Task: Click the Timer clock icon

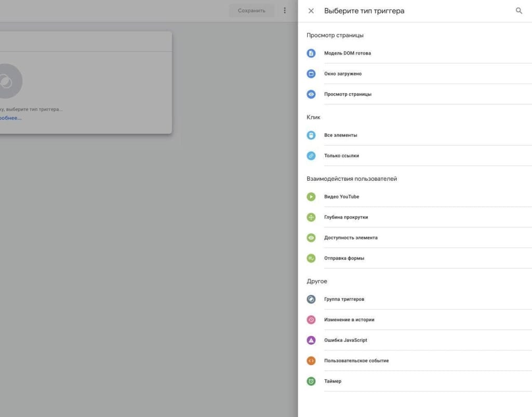Action: 311,382
